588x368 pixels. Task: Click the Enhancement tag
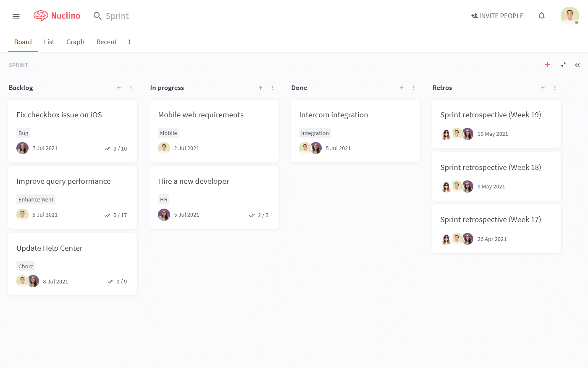36,199
